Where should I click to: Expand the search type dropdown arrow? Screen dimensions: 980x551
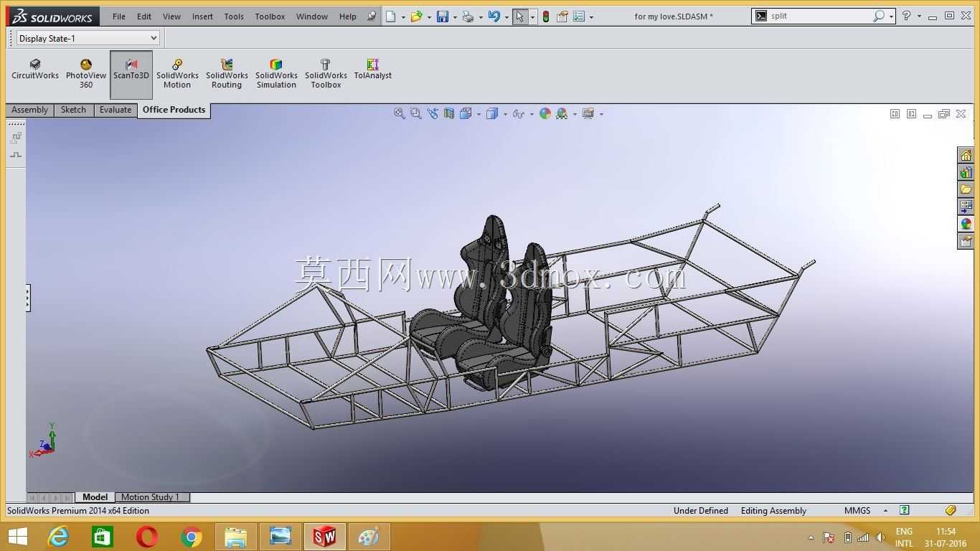click(891, 17)
